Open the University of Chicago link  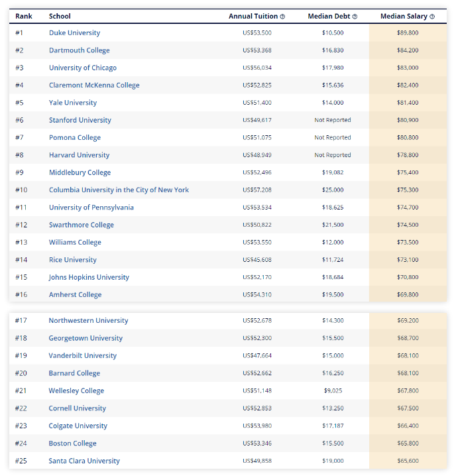(x=83, y=68)
